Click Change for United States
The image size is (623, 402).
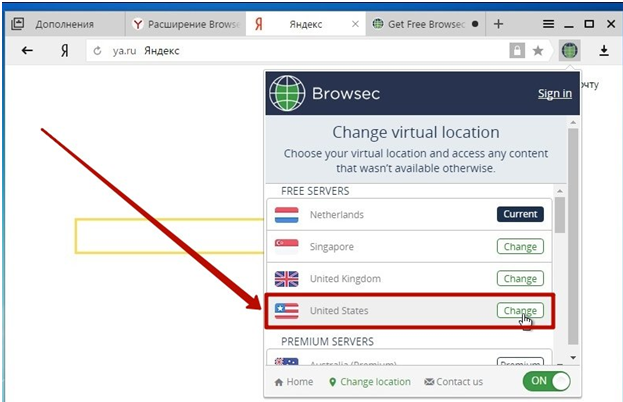(520, 310)
